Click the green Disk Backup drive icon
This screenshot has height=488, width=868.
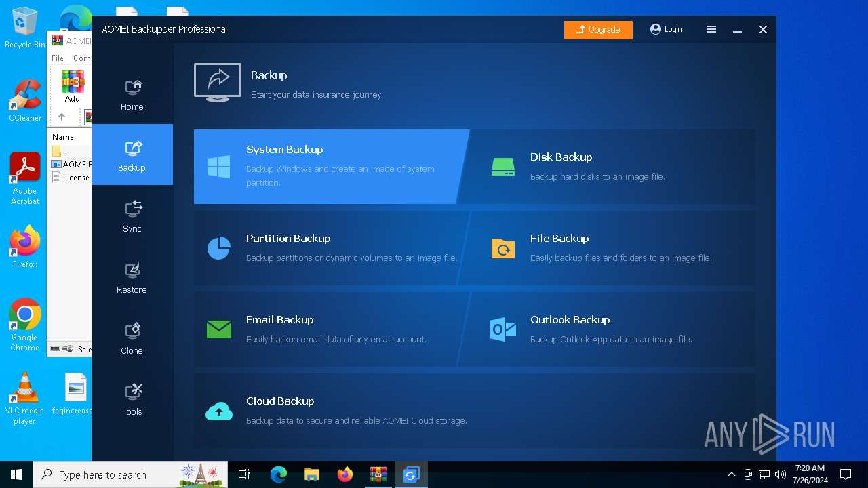pyautogui.click(x=503, y=167)
